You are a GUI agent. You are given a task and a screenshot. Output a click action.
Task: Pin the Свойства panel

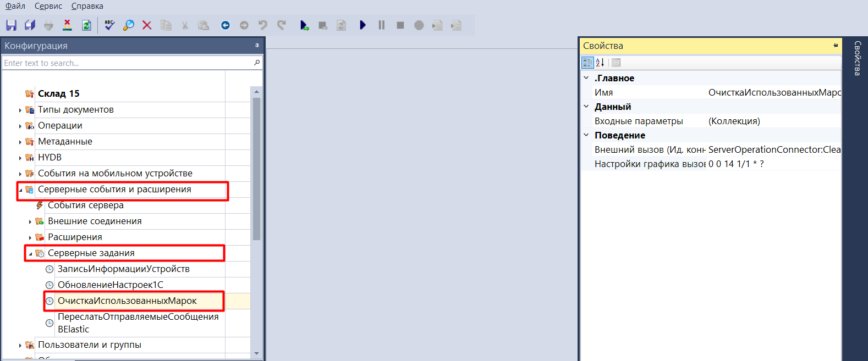point(836,46)
